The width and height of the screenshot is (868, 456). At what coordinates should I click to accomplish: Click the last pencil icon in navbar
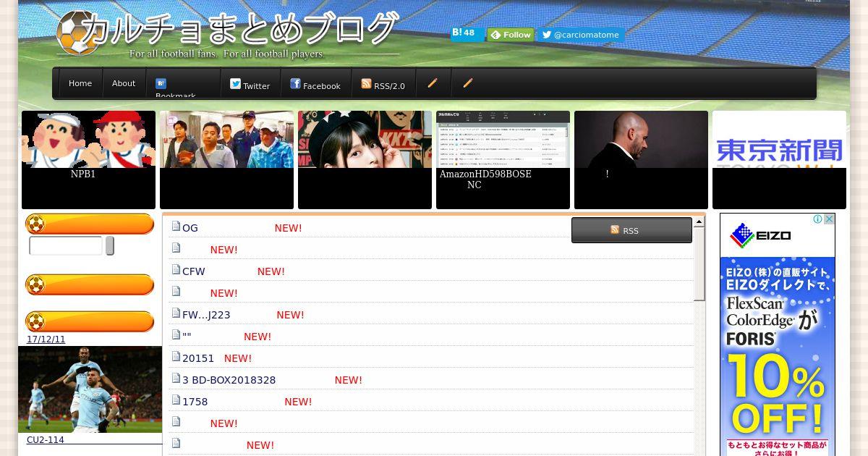468,83
